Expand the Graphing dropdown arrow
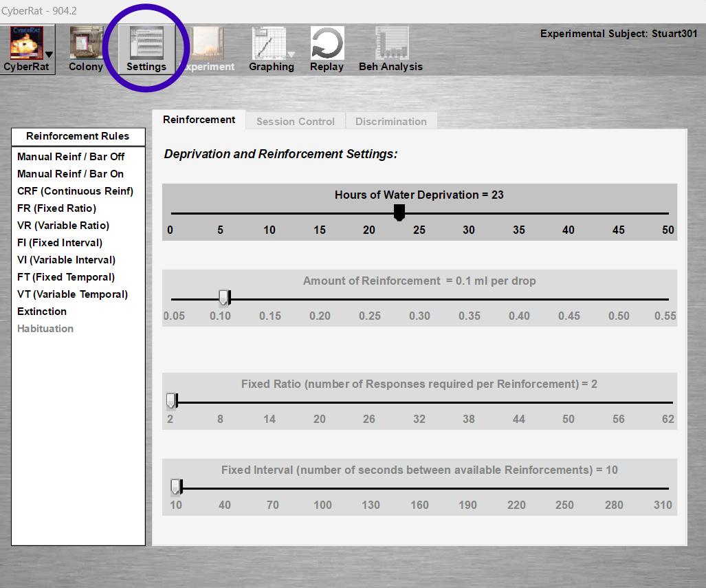The width and height of the screenshot is (706, 588). (x=291, y=54)
